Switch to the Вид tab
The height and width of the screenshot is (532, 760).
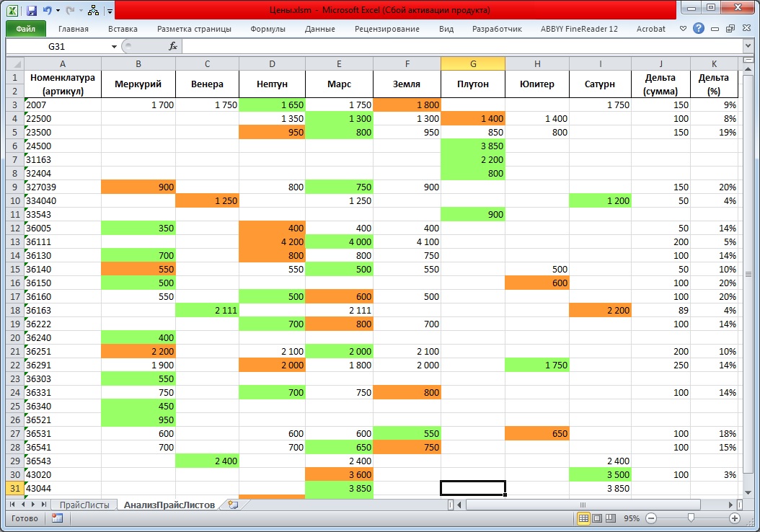tap(446, 29)
